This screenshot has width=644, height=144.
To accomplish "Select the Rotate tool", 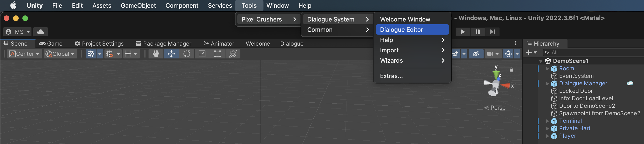I will 187,54.
